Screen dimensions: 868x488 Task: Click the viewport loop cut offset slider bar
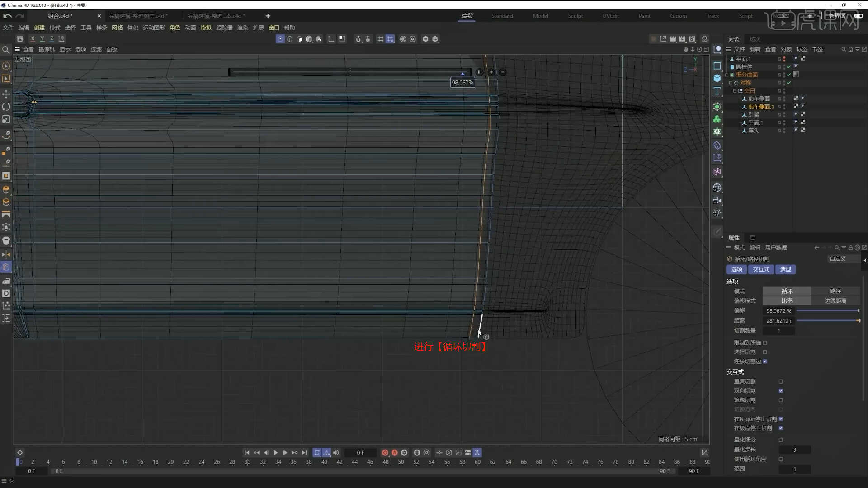[350, 72]
